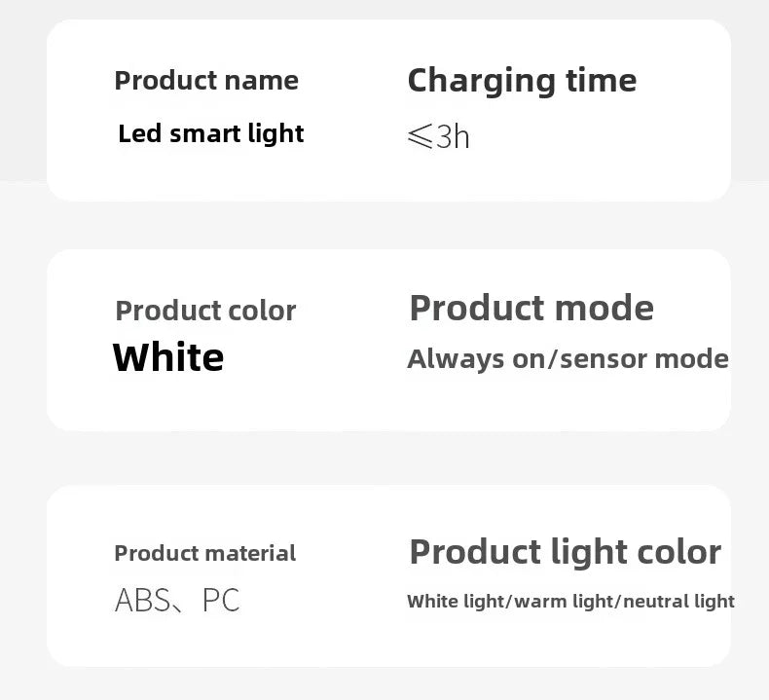Click the "Product name" label

[x=206, y=81]
